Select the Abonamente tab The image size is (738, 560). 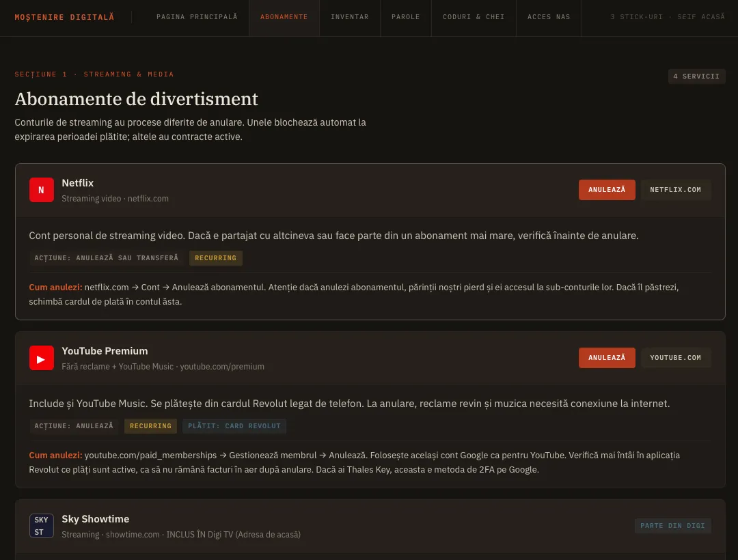point(284,17)
